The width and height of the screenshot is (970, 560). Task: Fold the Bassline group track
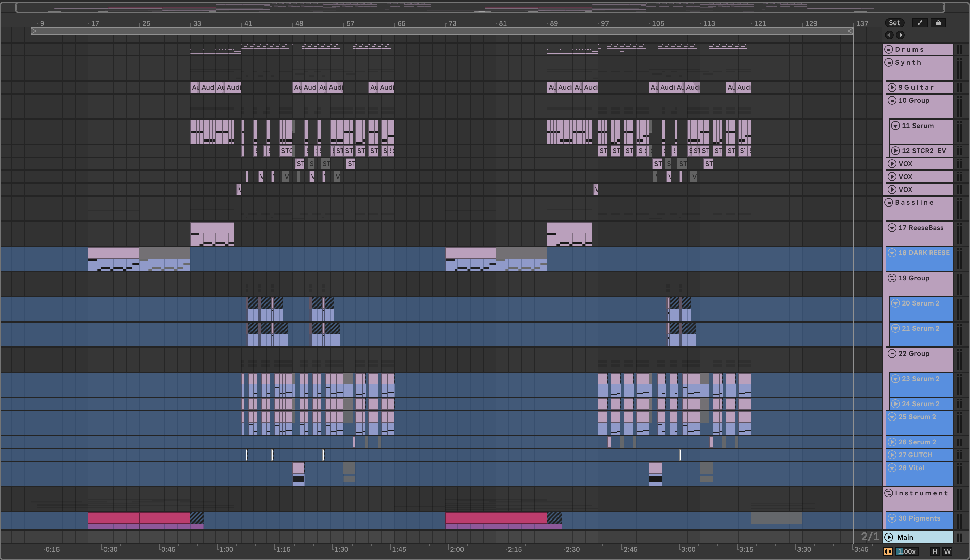pos(889,203)
